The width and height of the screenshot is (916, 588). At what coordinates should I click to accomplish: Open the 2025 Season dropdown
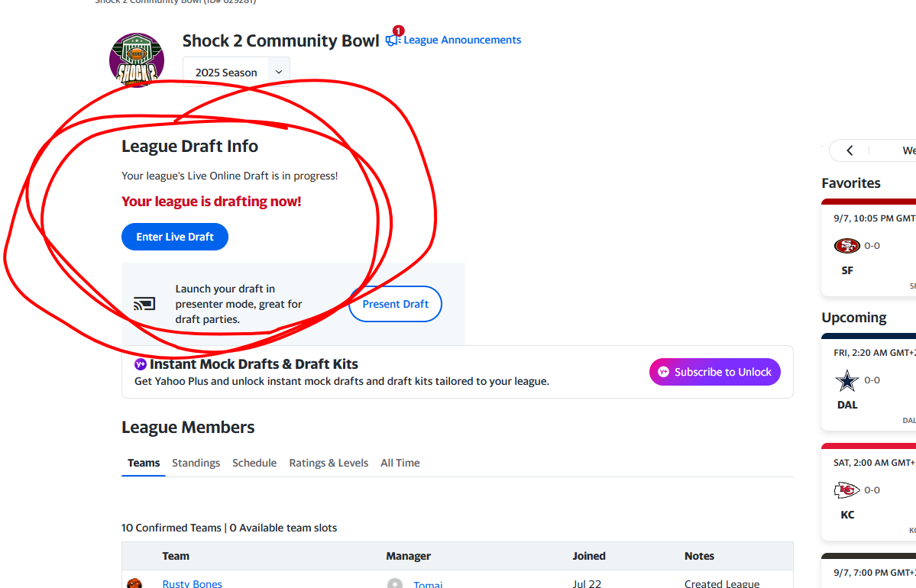coord(236,73)
